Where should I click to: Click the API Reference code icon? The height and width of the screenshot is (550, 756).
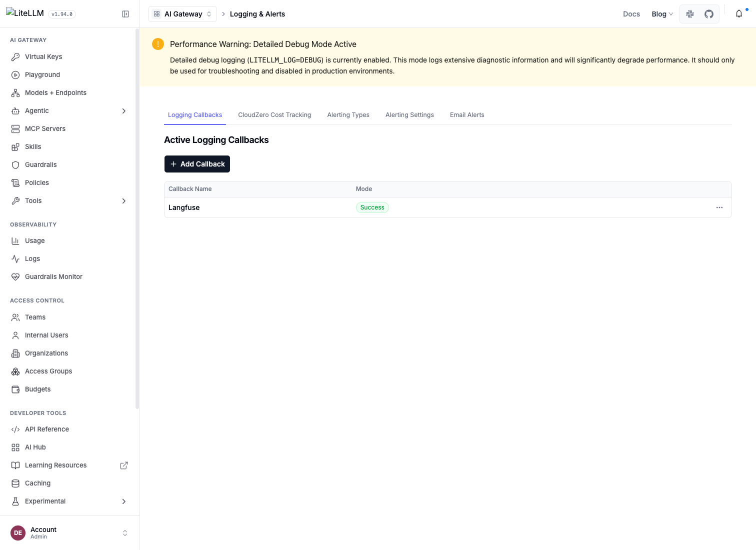15,429
